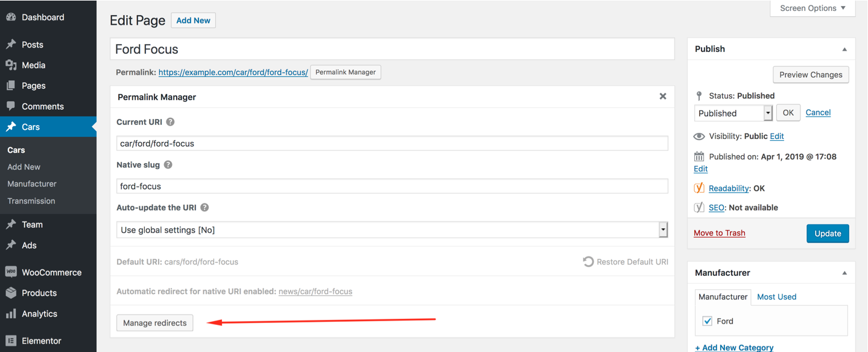Collapse the Manufacturer meta box
The height and width of the screenshot is (352, 868).
click(844, 273)
